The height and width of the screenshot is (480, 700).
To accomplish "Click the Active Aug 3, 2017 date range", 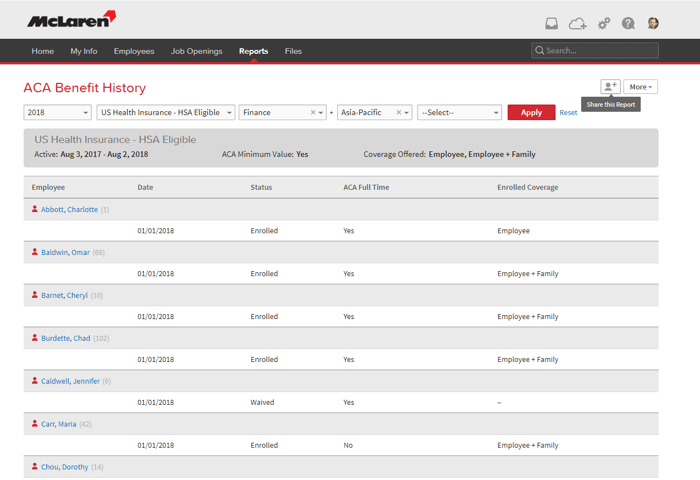I will pos(91,154).
